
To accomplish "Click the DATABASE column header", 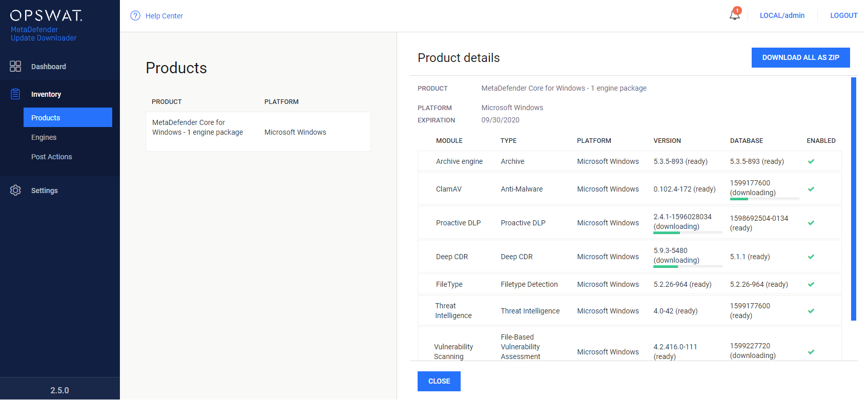I will (747, 141).
